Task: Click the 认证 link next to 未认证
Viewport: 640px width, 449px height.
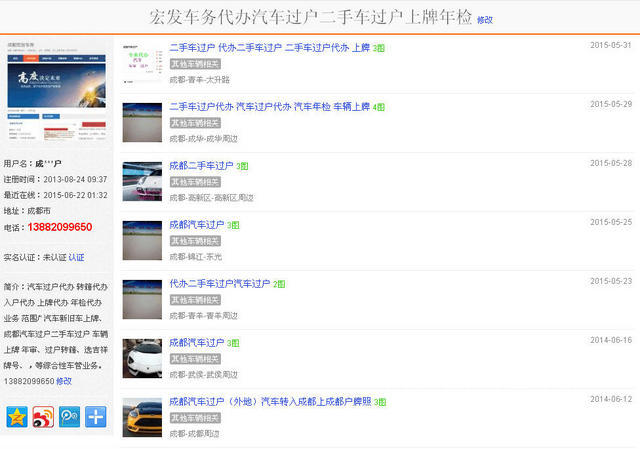Action: [76, 258]
